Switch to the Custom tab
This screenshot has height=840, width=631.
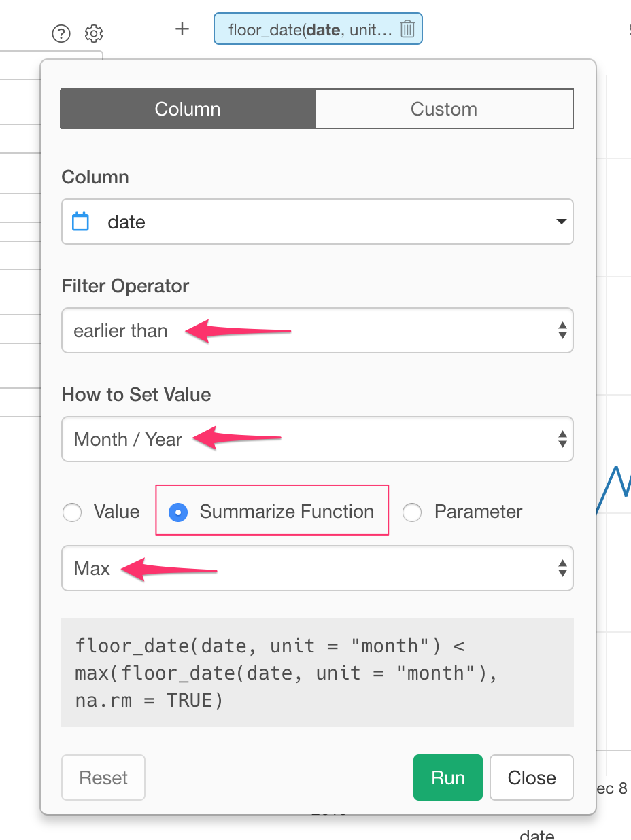444,109
